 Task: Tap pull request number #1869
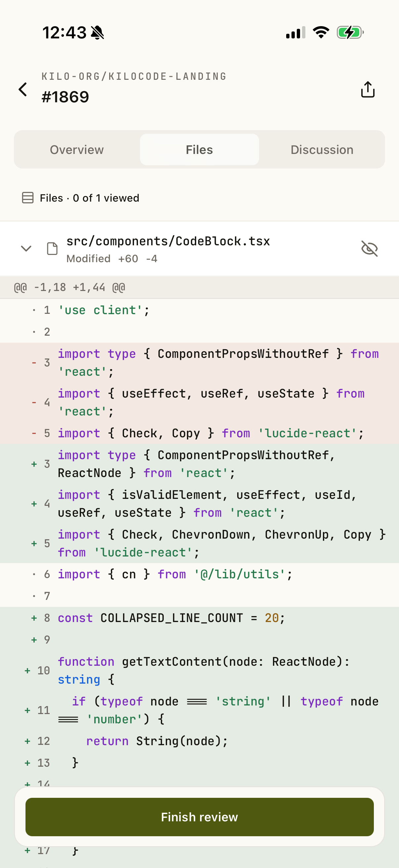tap(65, 97)
